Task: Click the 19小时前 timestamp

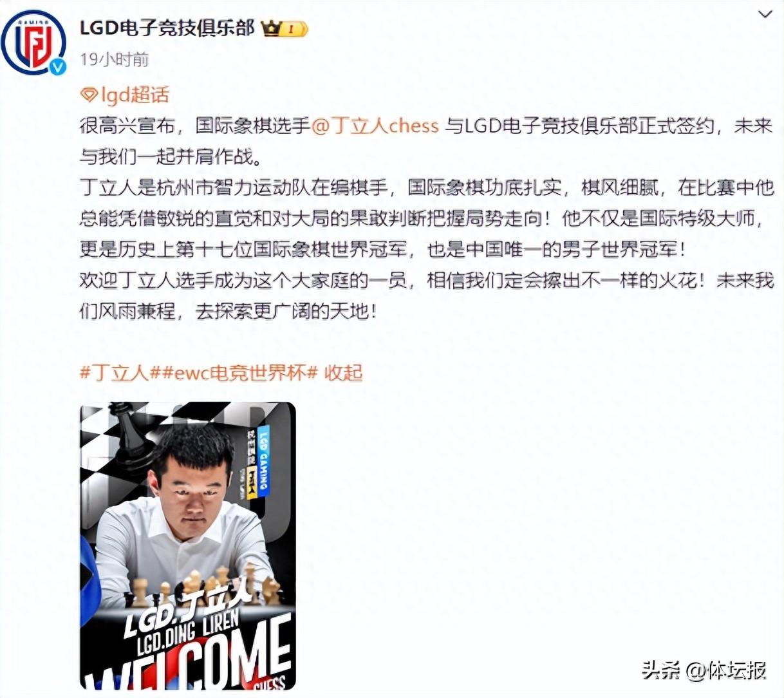Action: (x=114, y=59)
